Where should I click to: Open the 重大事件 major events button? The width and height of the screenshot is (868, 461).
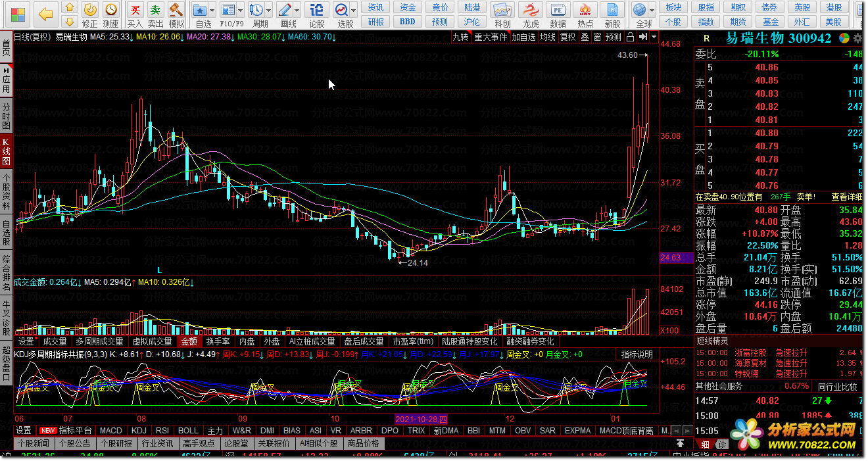click(491, 37)
